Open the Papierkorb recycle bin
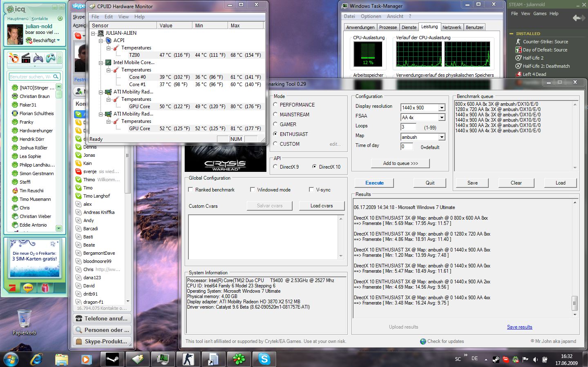 click(24, 322)
